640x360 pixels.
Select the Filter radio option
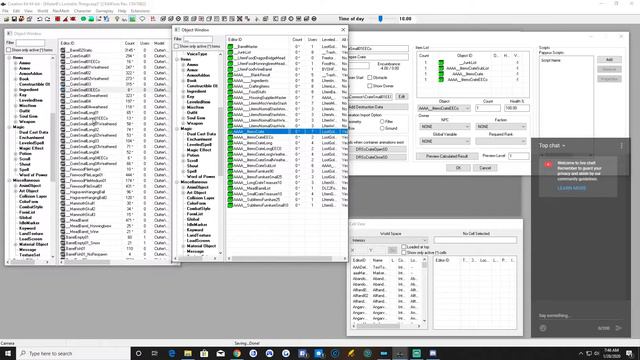point(382,121)
